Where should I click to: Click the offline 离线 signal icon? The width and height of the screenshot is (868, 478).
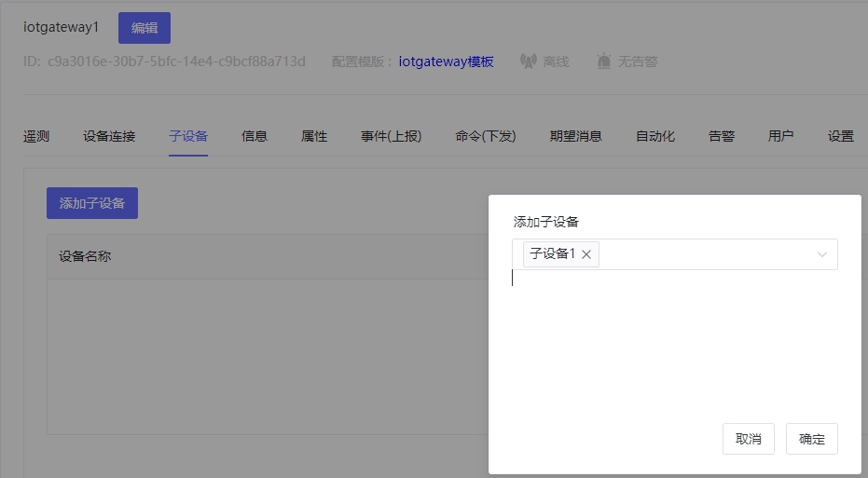528,61
